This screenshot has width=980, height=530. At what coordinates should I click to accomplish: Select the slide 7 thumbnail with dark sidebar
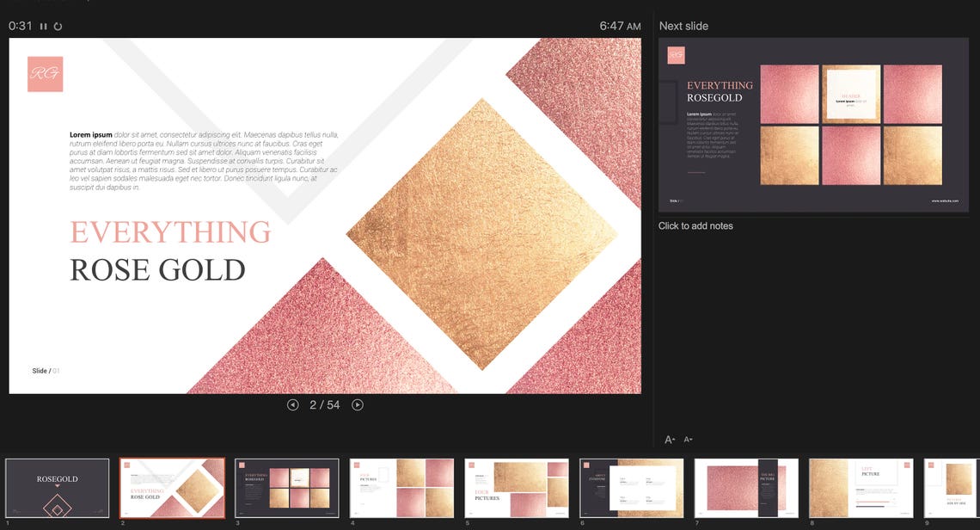click(x=745, y=488)
